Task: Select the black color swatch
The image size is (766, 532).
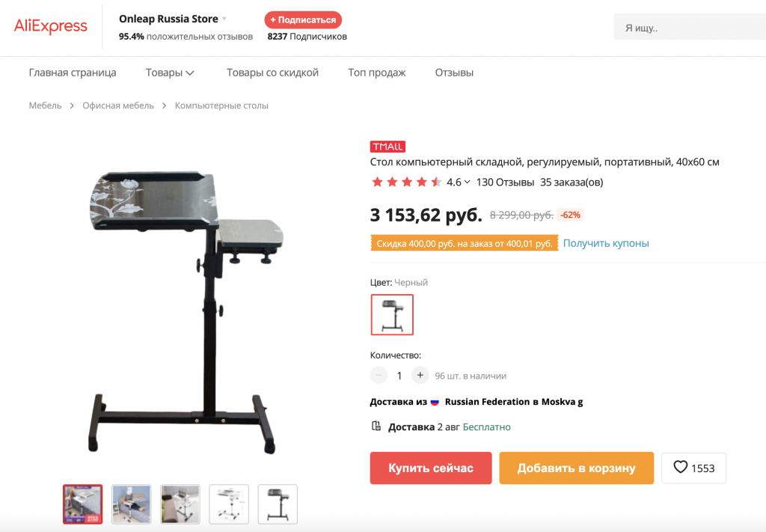Action: 392,314
